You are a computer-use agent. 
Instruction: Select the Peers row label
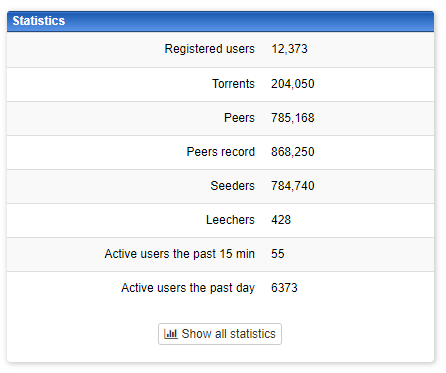(239, 118)
